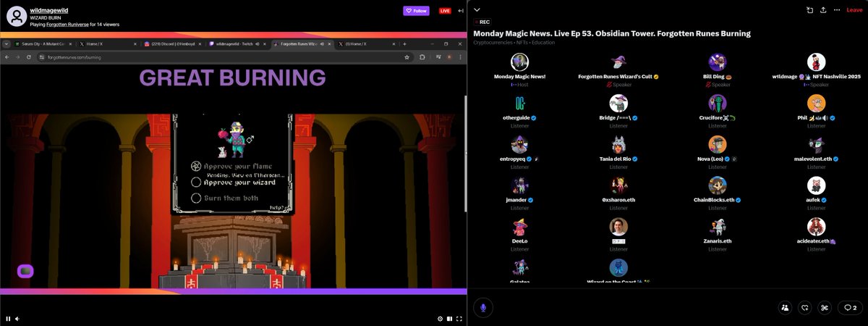Viewport: 868px width, 326px height.
Task: Open the Space more options menu
Action: point(837,10)
